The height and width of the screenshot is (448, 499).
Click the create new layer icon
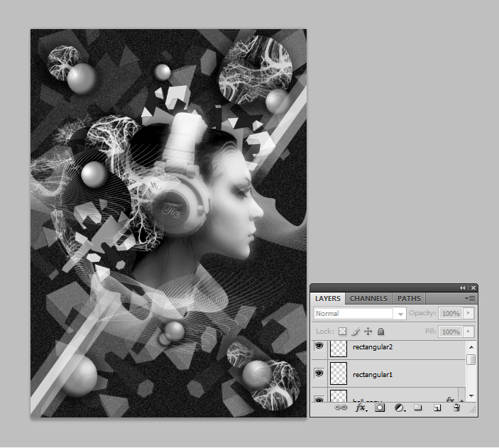(x=437, y=408)
